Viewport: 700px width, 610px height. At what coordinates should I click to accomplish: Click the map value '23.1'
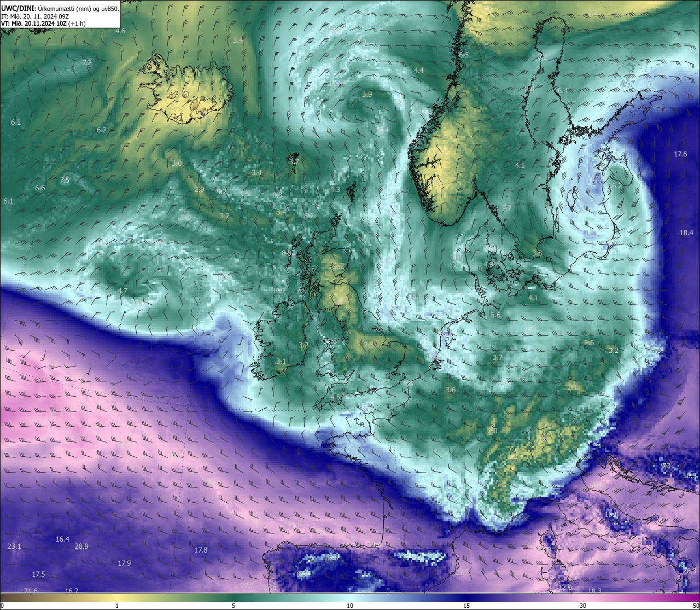[14, 547]
